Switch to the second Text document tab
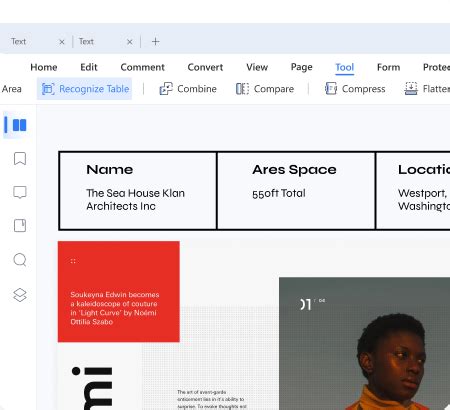 86,42
